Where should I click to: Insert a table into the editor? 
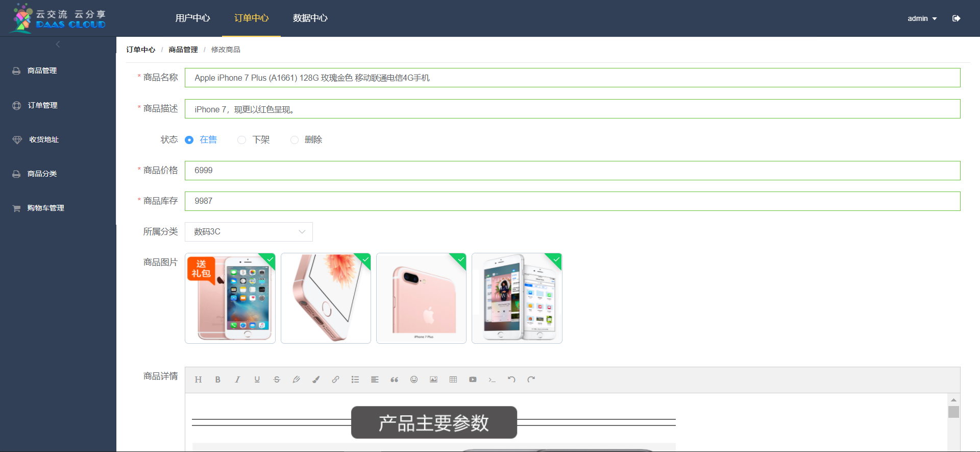click(453, 379)
